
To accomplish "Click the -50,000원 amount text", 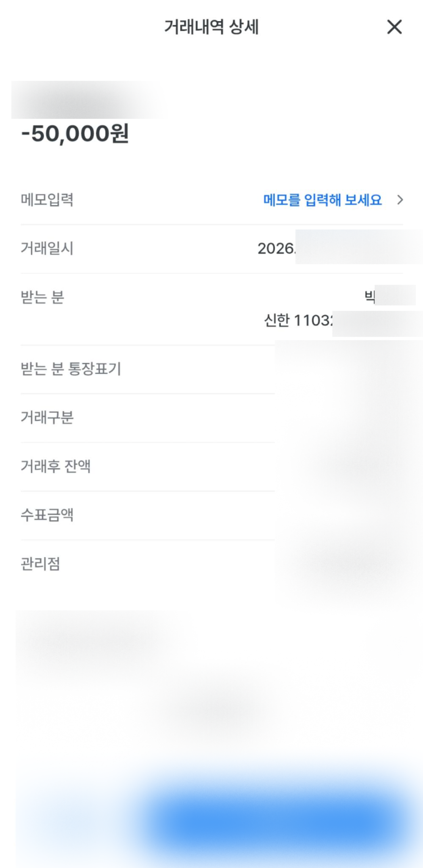I will (75, 134).
